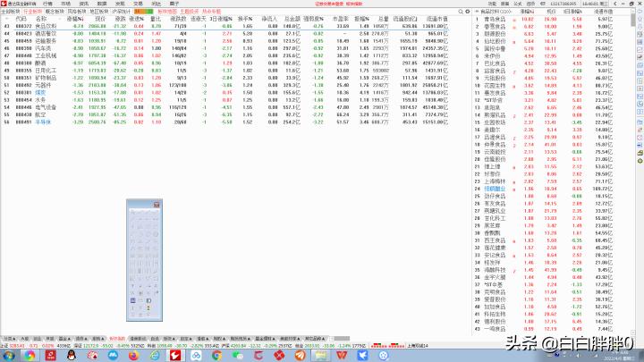644x362 pixels.
Task: Sort main table by 量比 column
Action: pos(157,19)
